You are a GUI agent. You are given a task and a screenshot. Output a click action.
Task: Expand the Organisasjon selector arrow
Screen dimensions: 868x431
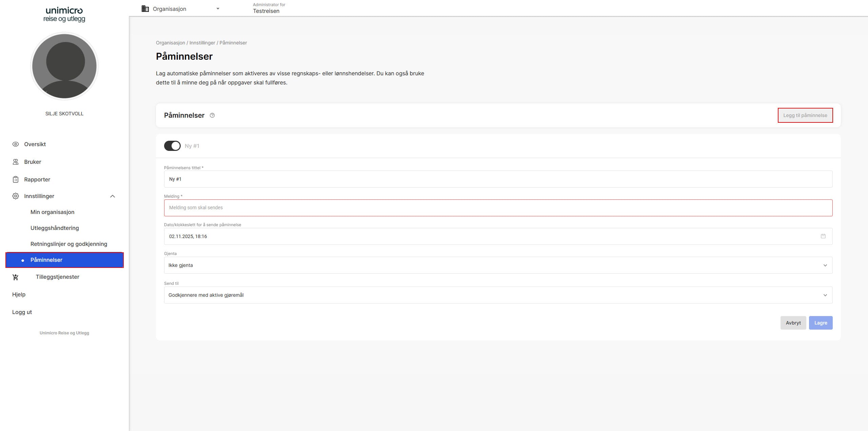pyautogui.click(x=218, y=9)
